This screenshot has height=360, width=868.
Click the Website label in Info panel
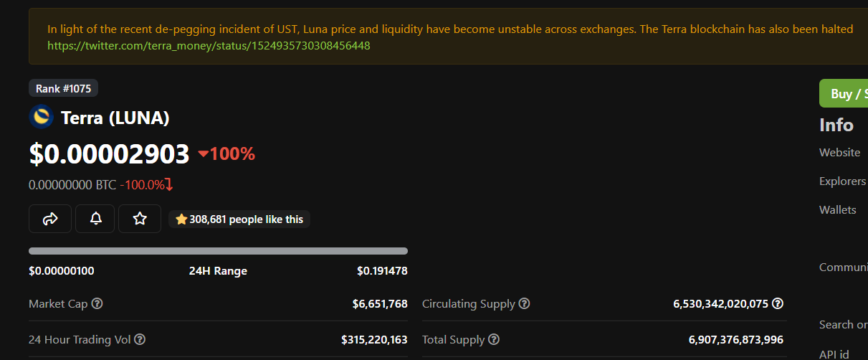coord(839,152)
